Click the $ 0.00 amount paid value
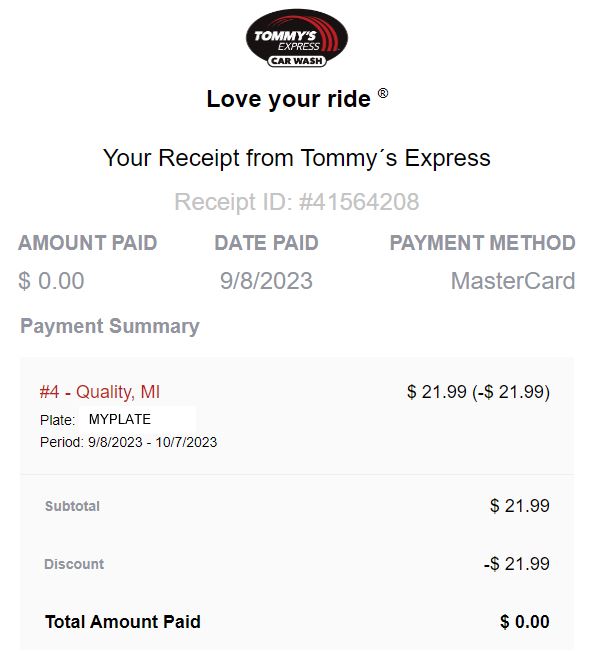 tap(51, 281)
